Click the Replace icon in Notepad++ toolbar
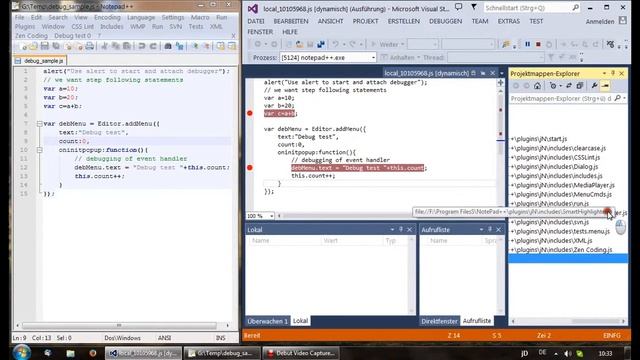Image resolution: width=640 pixels, height=360 pixels. click(179, 46)
